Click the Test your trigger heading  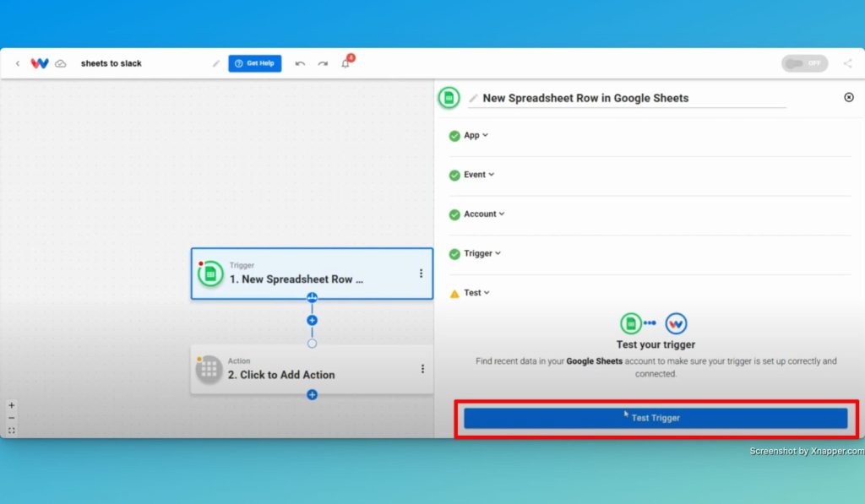(x=656, y=344)
